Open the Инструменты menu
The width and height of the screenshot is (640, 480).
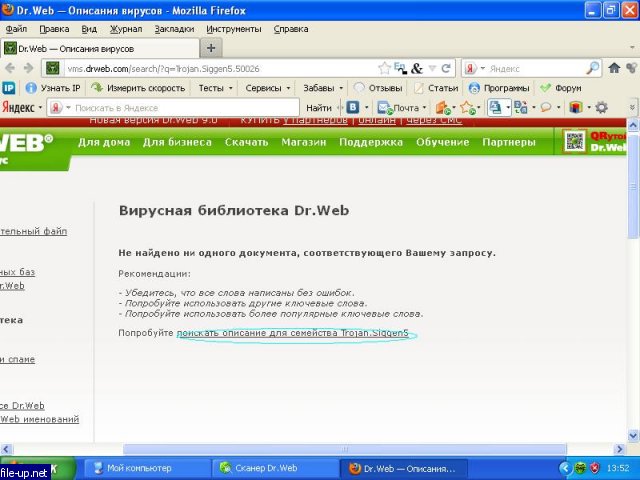233,29
